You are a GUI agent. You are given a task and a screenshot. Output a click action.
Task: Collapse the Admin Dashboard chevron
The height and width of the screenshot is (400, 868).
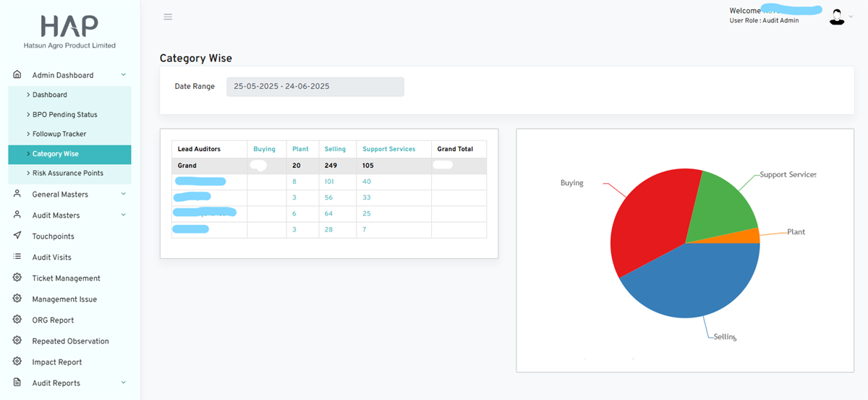124,75
